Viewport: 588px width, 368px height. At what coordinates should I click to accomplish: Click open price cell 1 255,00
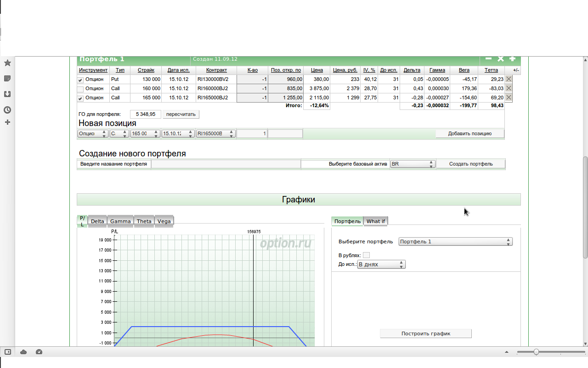(286, 98)
